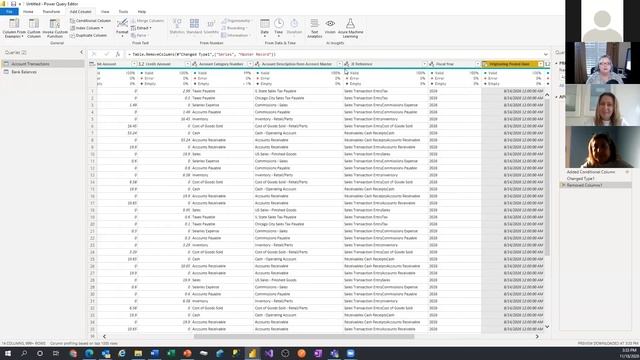Open Fiscal Year column filter dropdown
This screenshot has height=360, width=640.
478,64
